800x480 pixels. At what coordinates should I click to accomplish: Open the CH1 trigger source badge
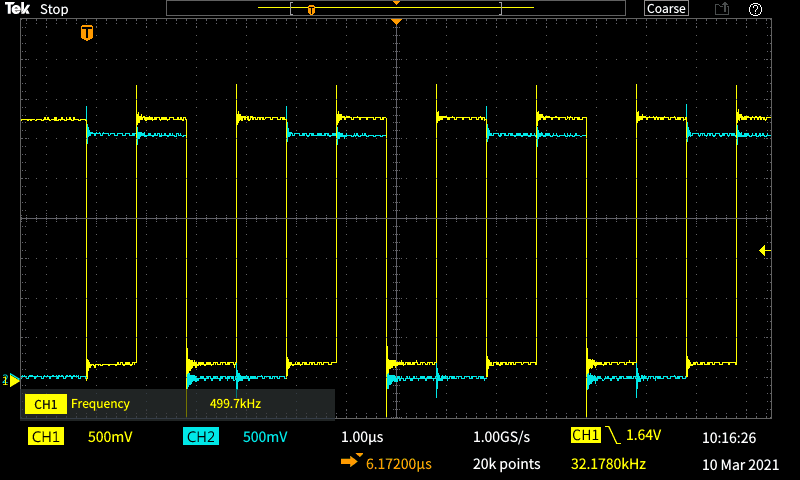[585, 436]
